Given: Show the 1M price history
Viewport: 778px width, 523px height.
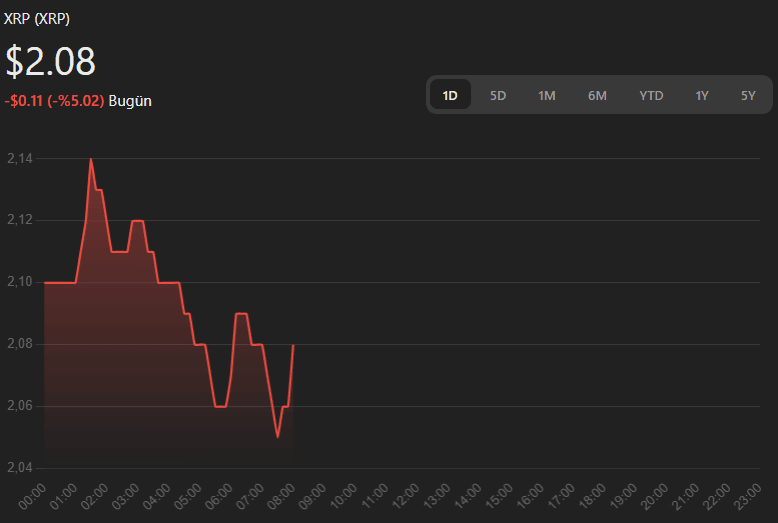Looking at the screenshot, I should coord(546,95).
